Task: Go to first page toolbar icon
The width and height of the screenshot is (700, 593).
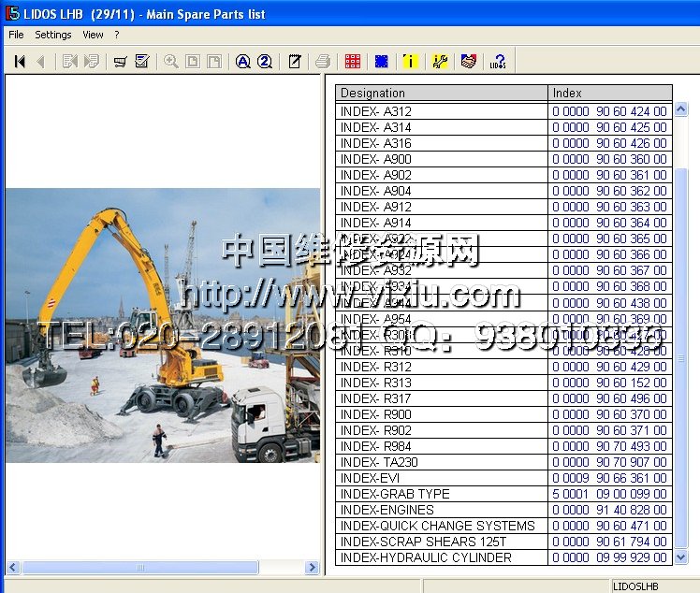Action: (20, 62)
